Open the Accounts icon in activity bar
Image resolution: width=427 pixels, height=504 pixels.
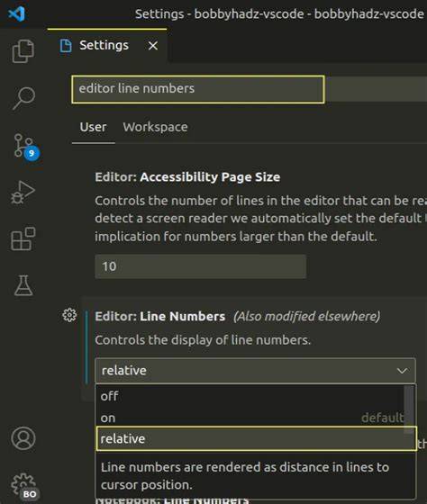pyautogui.click(x=23, y=438)
